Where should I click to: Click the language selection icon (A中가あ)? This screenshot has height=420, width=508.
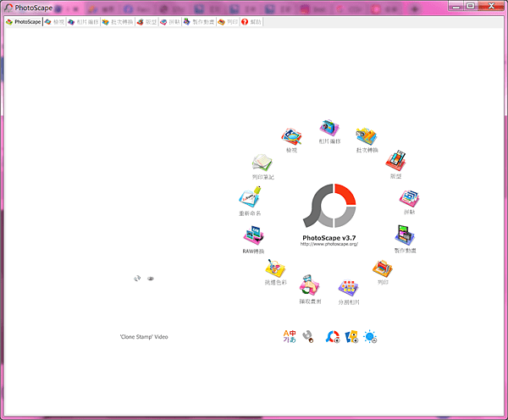(x=290, y=336)
